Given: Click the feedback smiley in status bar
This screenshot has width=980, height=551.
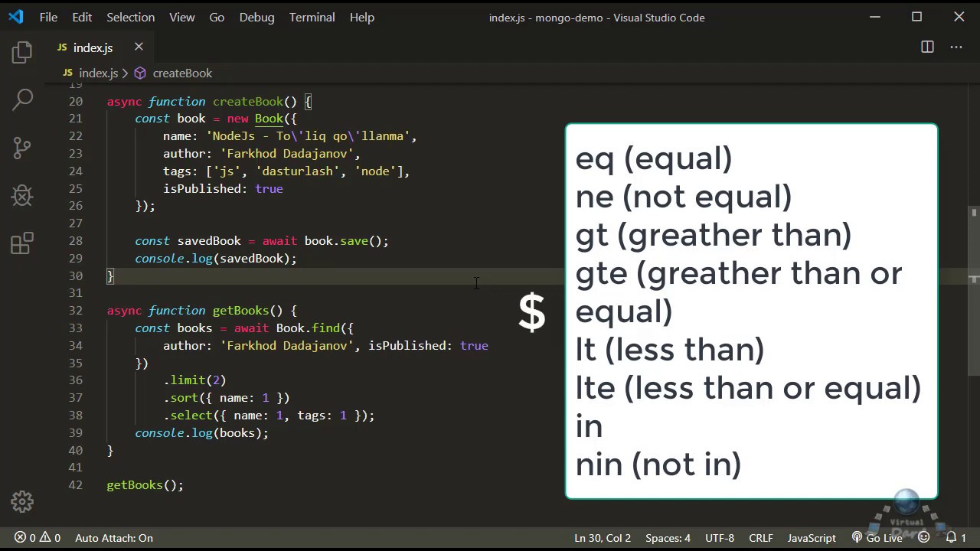Looking at the screenshot, I should click(x=924, y=538).
